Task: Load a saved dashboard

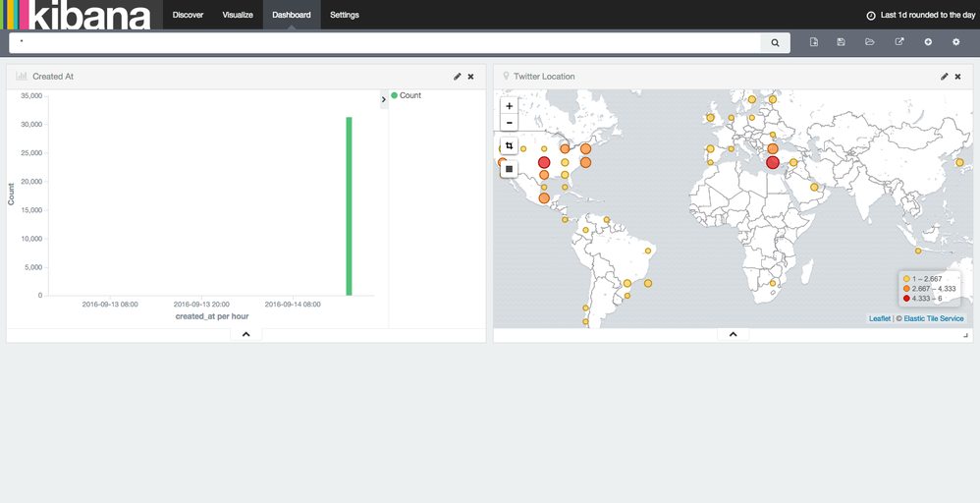Action: (869, 42)
